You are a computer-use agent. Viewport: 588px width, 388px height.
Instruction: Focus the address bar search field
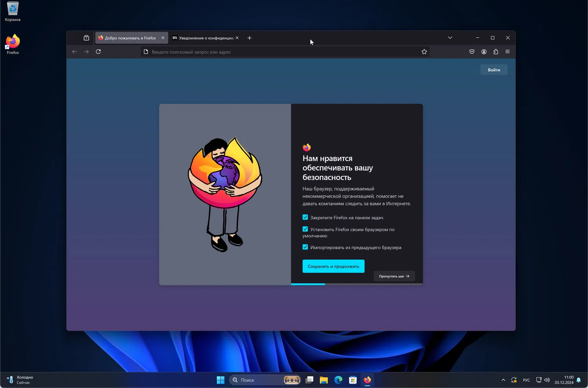(x=285, y=52)
